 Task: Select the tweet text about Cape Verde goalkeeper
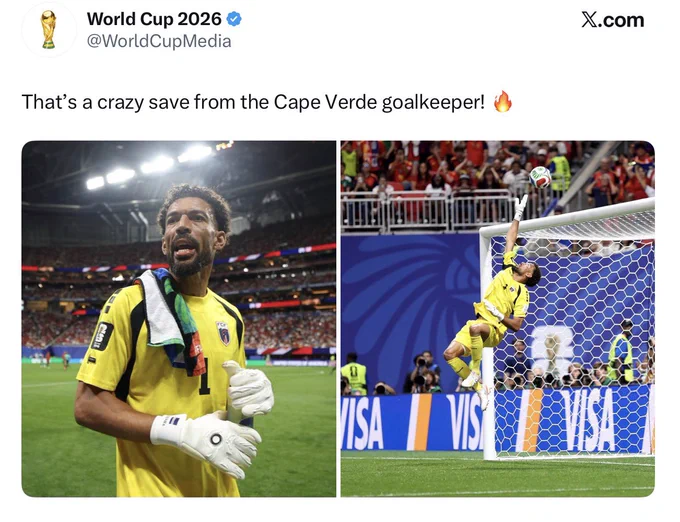point(253,102)
